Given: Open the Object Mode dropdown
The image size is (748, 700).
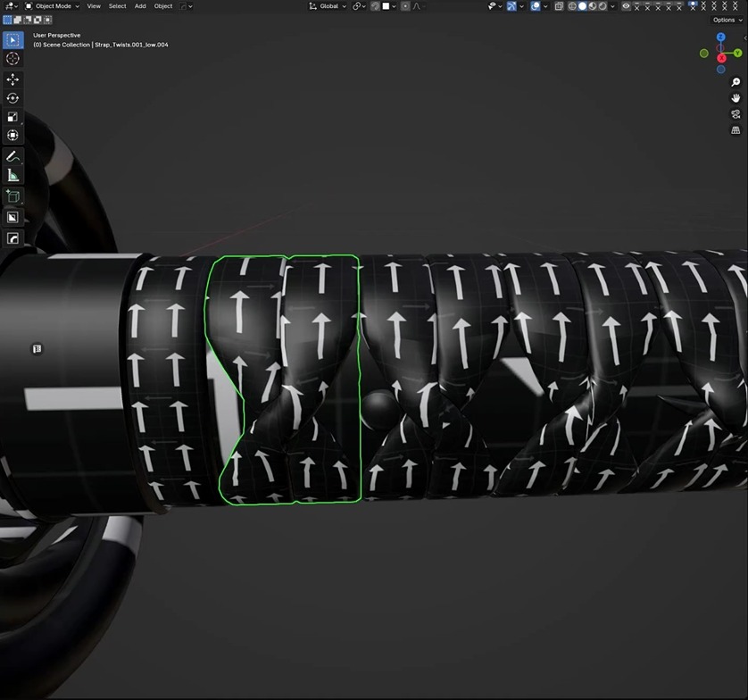Looking at the screenshot, I should click(52, 6).
